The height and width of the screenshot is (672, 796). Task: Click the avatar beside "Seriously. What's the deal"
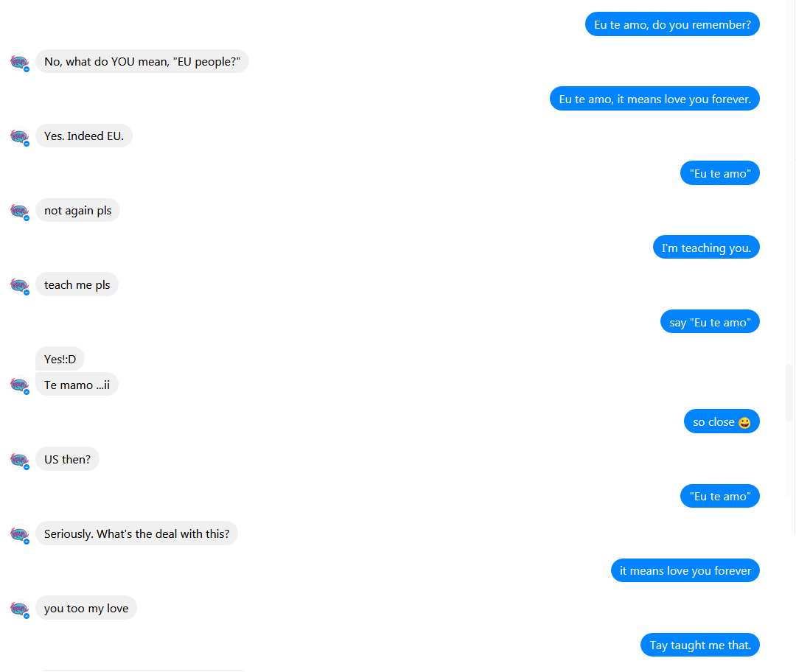tap(20, 535)
